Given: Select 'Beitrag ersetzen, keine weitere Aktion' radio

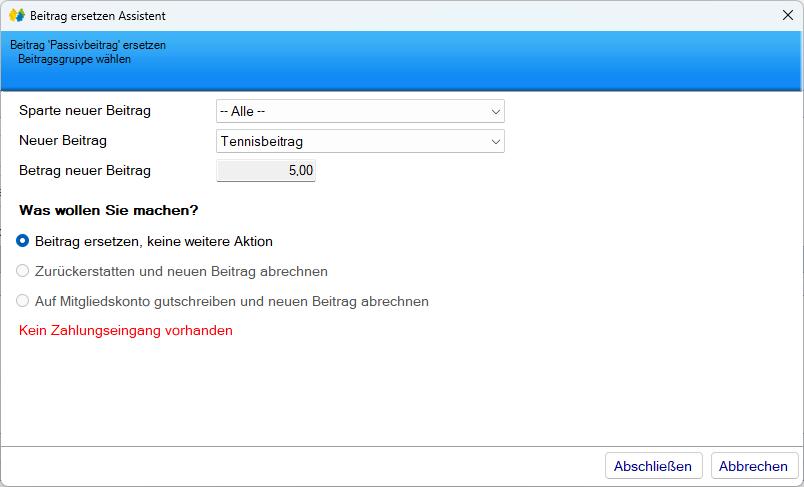Looking at the screenshot, I should 23,241.
